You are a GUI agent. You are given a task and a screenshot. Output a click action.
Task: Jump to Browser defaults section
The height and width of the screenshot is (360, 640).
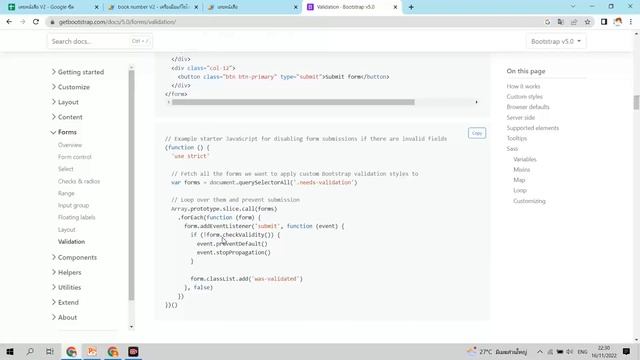click(528, 107)
